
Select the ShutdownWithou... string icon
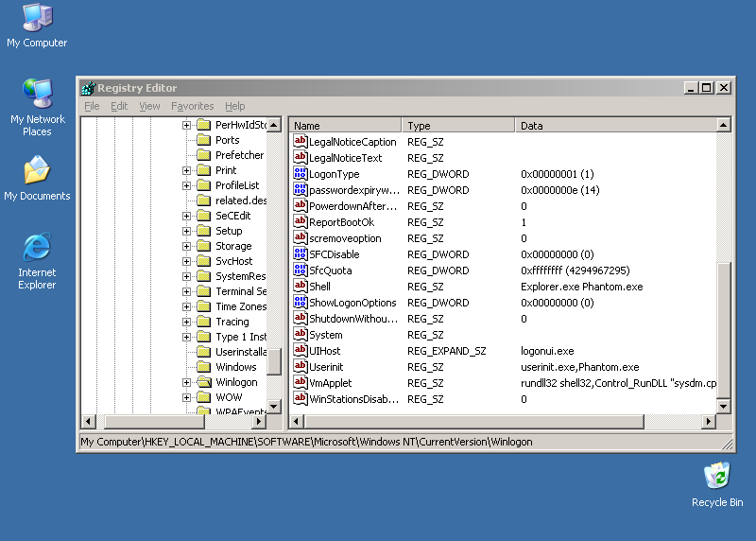pos(300,318)
